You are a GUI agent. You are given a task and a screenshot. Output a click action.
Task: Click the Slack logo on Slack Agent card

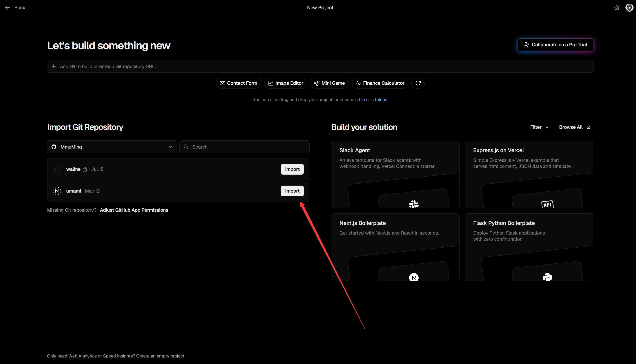coord(414,204)
